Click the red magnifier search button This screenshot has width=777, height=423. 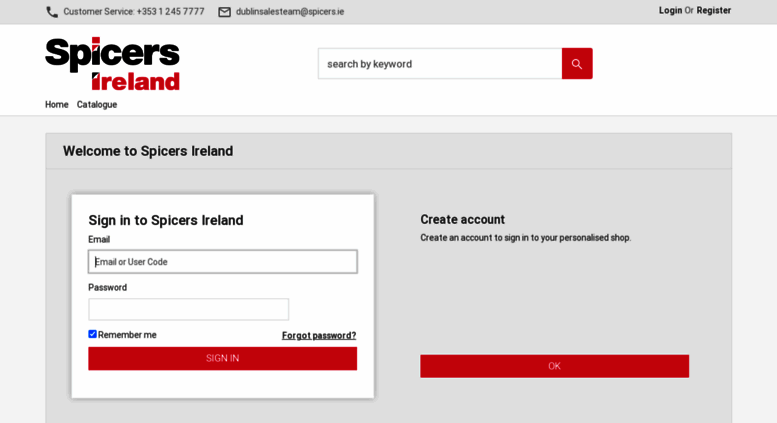[x=577, y=63]
